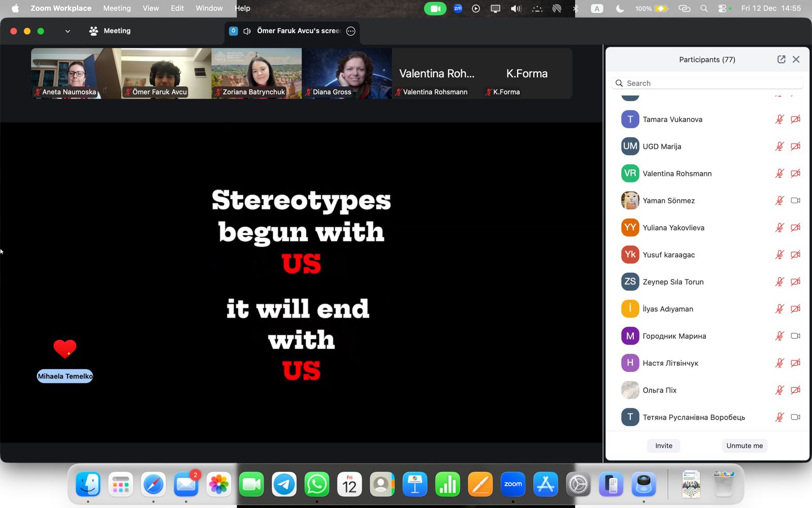Open volume control in menu bar
Viewport: 812px width, 508px height.
click(x=516, y=9)
